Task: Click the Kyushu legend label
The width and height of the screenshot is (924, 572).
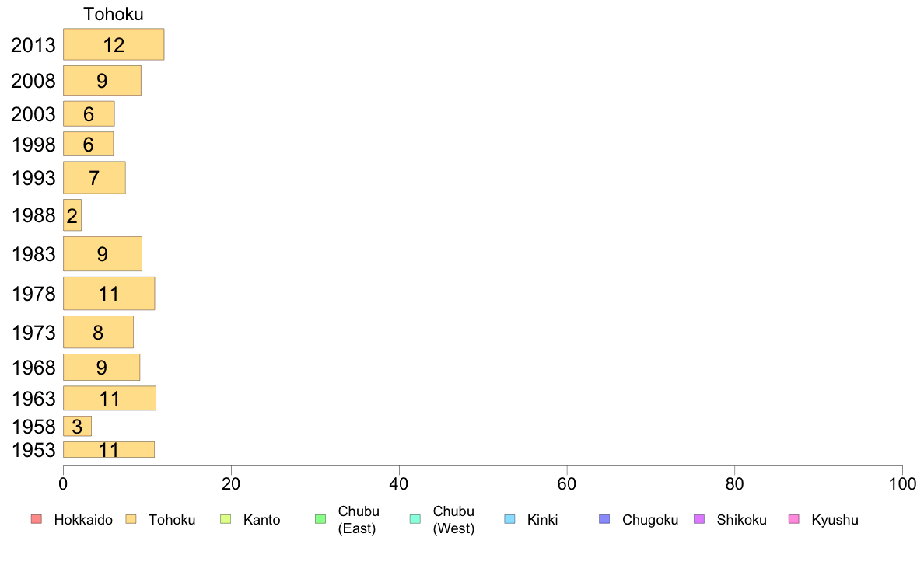Action: click(x=835, y=520)
